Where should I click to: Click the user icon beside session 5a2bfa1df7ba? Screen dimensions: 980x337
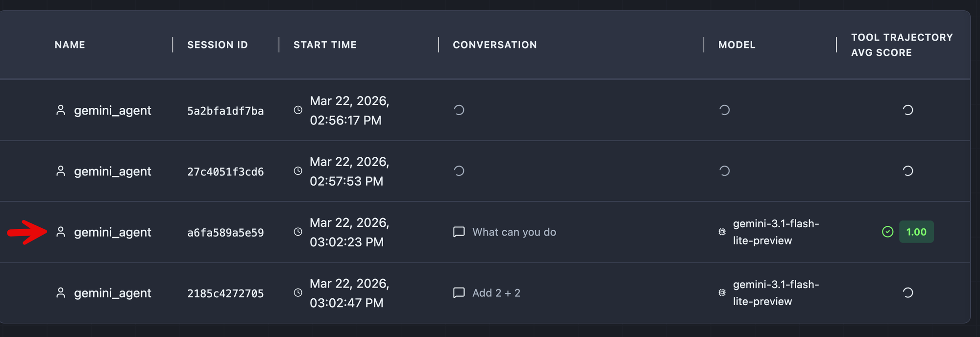(61, 110)
